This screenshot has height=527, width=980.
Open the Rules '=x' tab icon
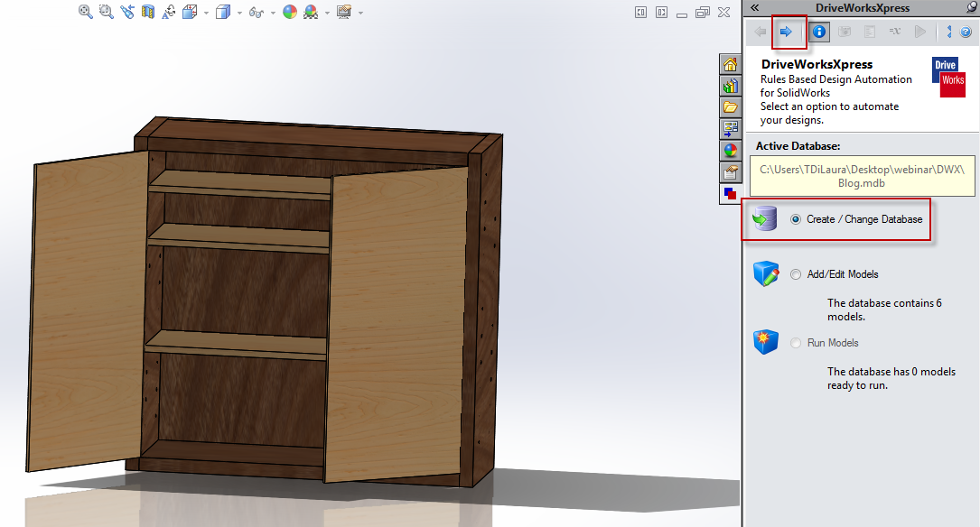895,32
